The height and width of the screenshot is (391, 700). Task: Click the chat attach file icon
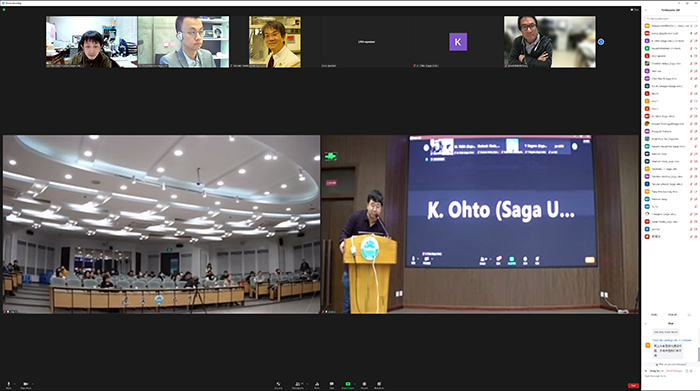687,371
